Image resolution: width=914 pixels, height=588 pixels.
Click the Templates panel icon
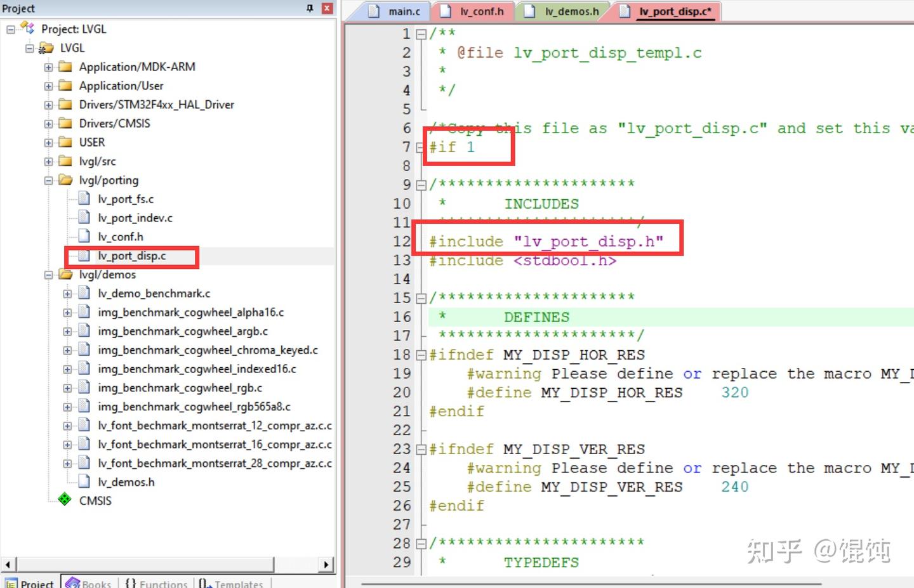[205, 583]
